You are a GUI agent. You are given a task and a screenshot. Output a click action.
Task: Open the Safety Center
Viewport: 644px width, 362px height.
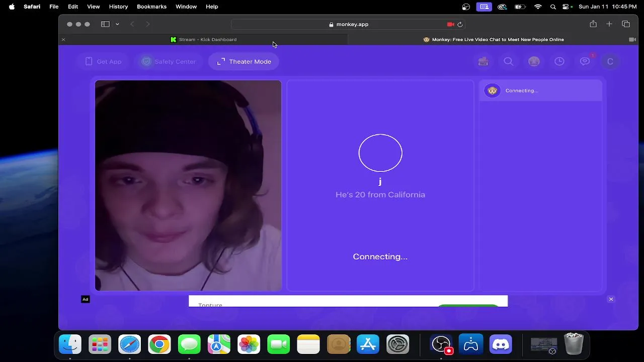(169, 61)
